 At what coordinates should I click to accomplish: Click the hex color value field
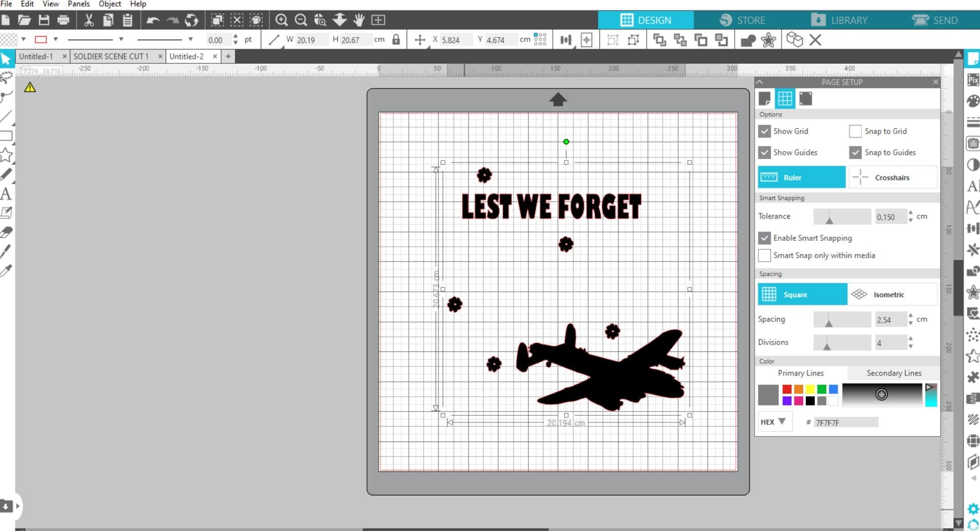[846, 422]
